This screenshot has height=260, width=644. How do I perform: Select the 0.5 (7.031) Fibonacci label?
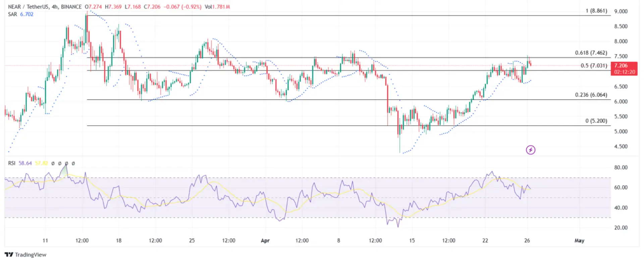(x=594, y=66)
